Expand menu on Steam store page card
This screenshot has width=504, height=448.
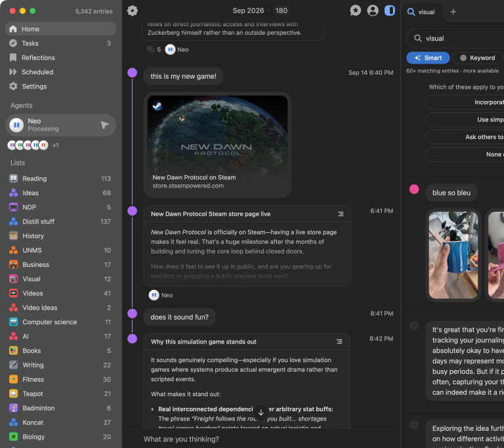pyautogui.click(x=341, y=214)
